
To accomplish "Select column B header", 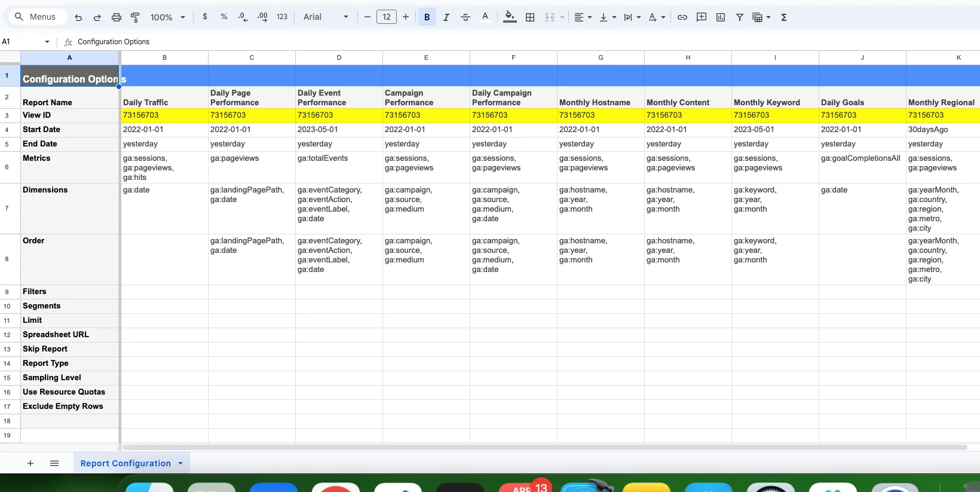I will coord(164,57).
